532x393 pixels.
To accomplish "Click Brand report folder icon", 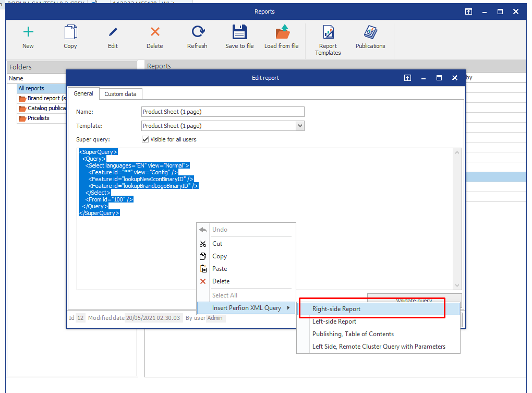I will 22,99.
